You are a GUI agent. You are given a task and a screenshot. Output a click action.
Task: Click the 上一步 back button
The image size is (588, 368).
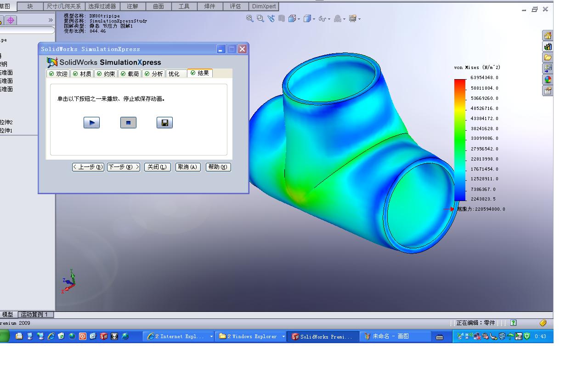tap(88, 167)
